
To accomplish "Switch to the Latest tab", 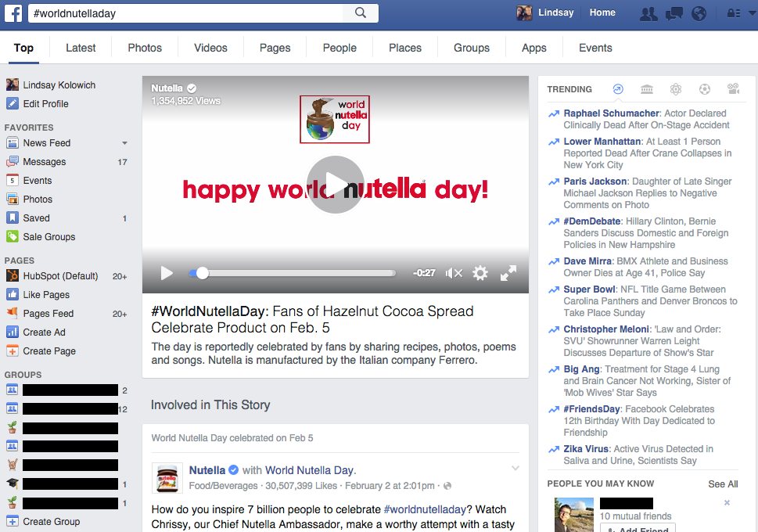I will click(x=81, y=48).
